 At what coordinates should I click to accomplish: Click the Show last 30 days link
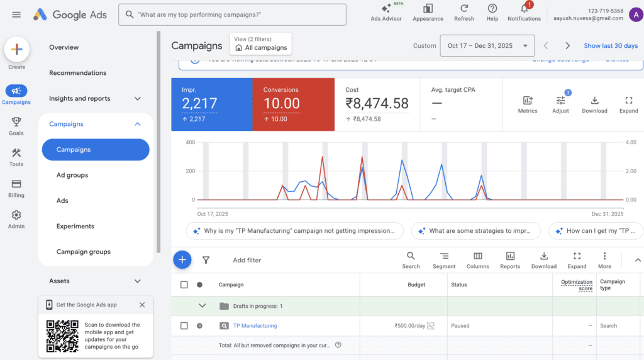click(x=610, y=45)
